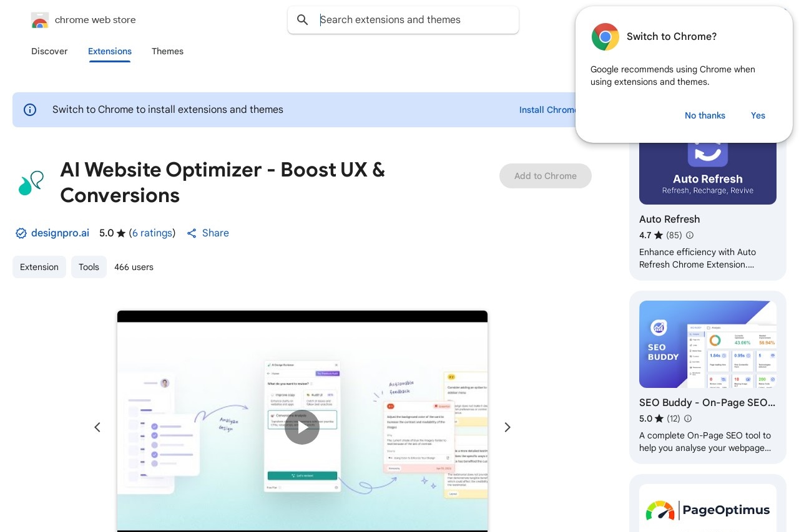Click the Share link text
Screen dimensions: 799x532
coord(215,233)
